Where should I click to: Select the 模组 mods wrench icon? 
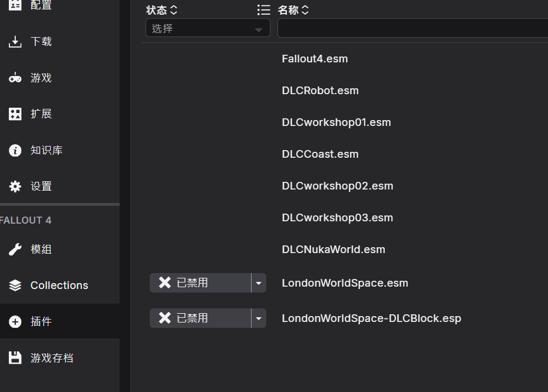15,249
